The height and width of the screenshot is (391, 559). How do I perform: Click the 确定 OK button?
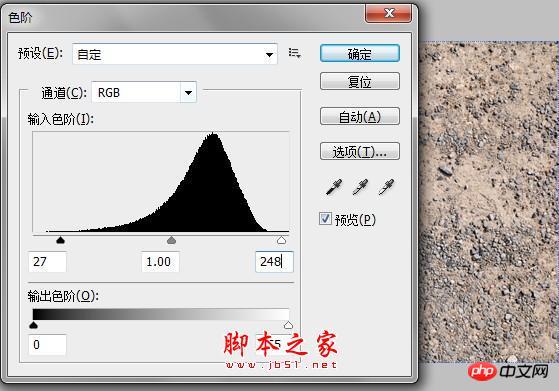click(x=360, y=53)
